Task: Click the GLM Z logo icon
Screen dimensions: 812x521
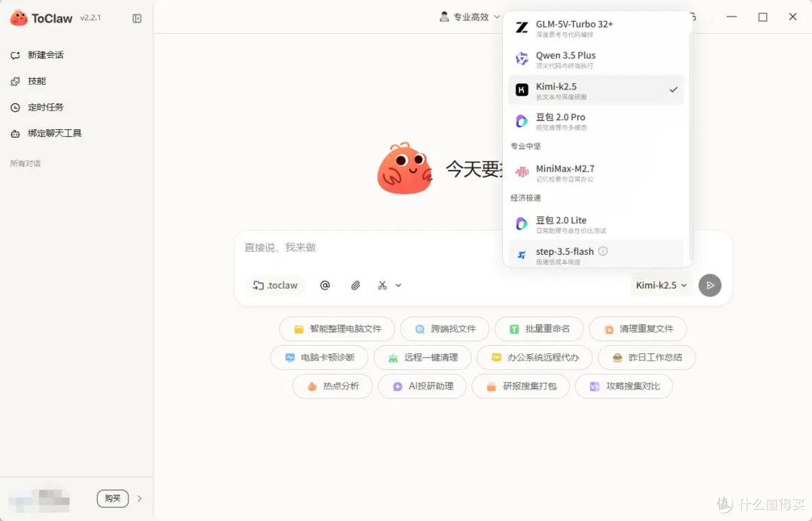Action: pyautogui.click(x=522, y=28)
